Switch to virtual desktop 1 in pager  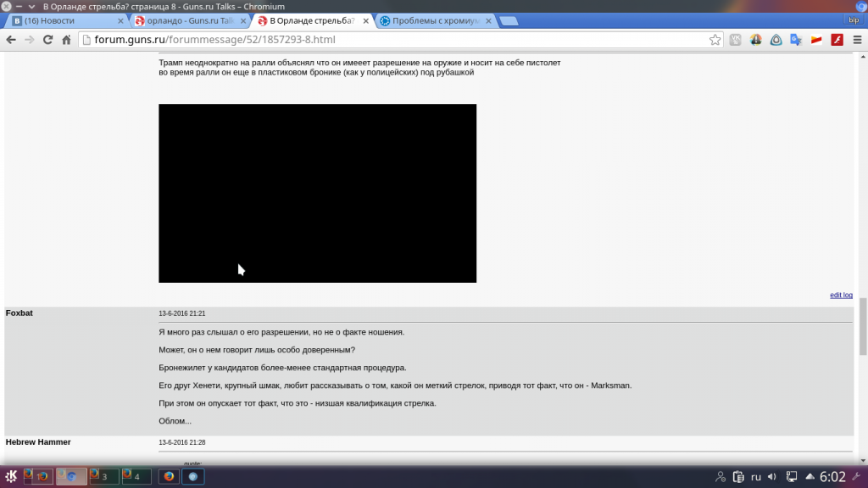(38, 476)
